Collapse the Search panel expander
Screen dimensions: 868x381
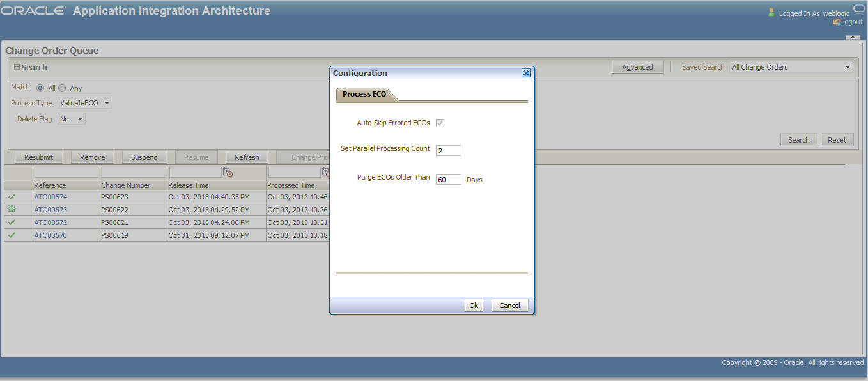17,67
